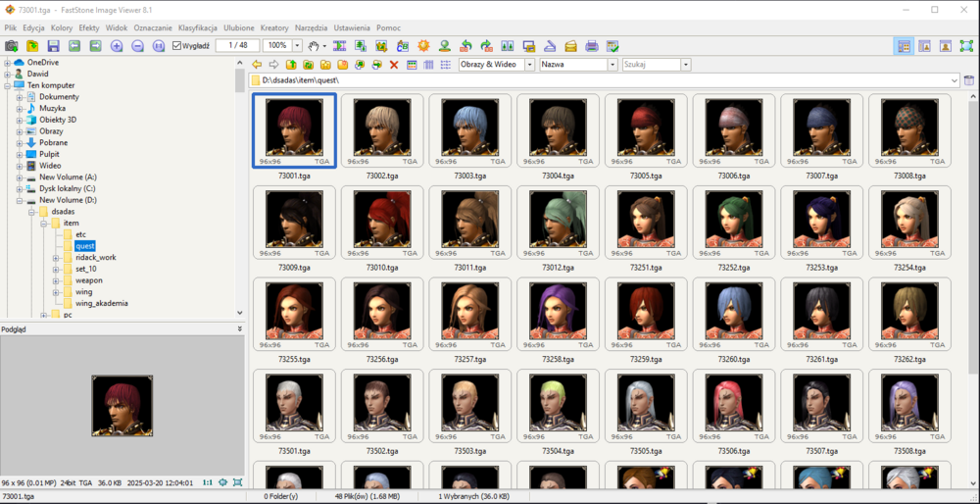The height and width of the screenshot is (504, 980).
Task: Click the actual size zoom icon
Action: [158, 46]
